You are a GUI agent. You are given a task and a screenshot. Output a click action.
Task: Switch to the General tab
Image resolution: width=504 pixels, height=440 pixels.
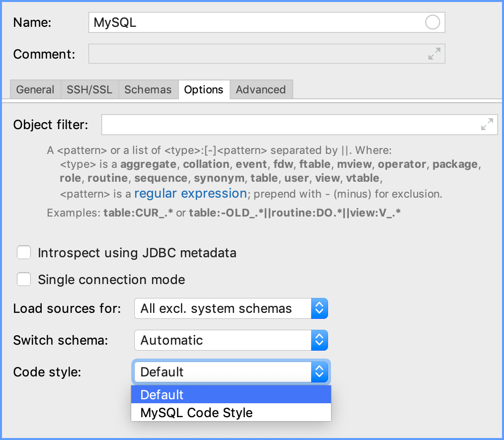(35, 89)
